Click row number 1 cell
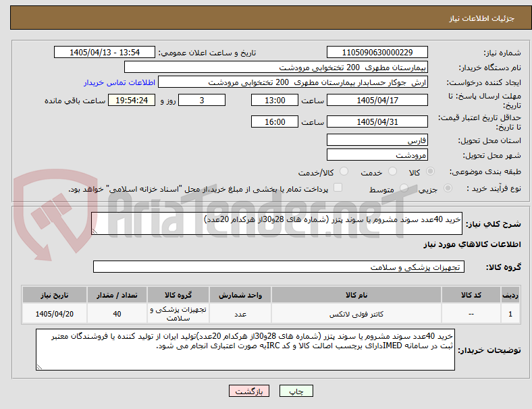 point(510,314)
